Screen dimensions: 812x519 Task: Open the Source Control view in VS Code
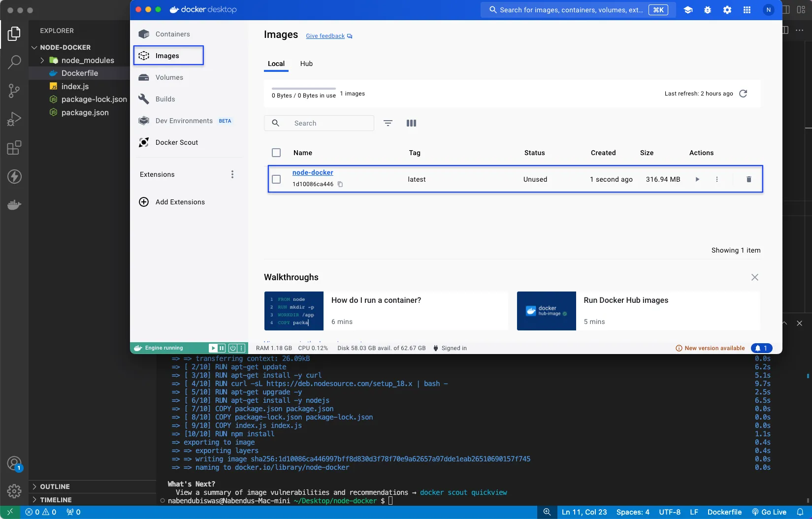pos(14,91)
